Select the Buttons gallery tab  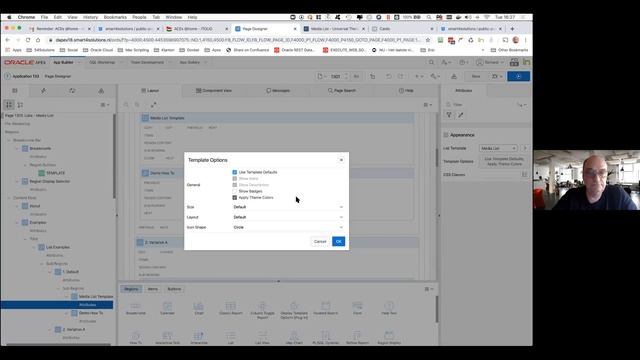[174, 289]
